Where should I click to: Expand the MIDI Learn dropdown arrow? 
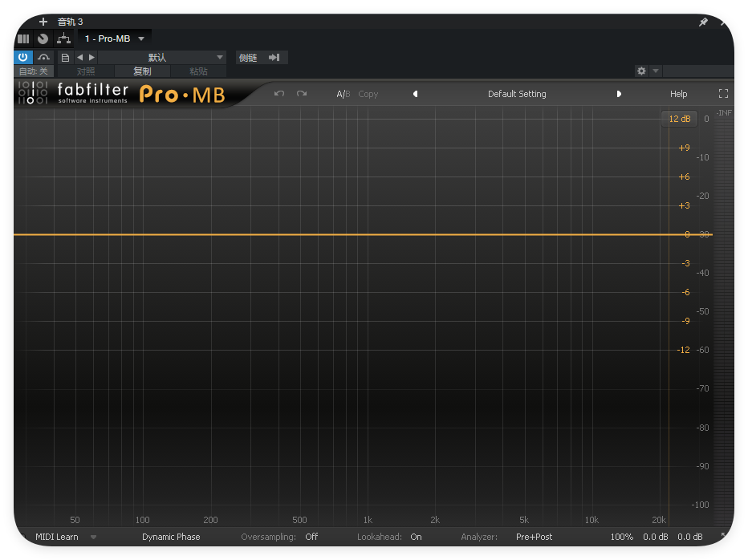click(x=93, y=537)
